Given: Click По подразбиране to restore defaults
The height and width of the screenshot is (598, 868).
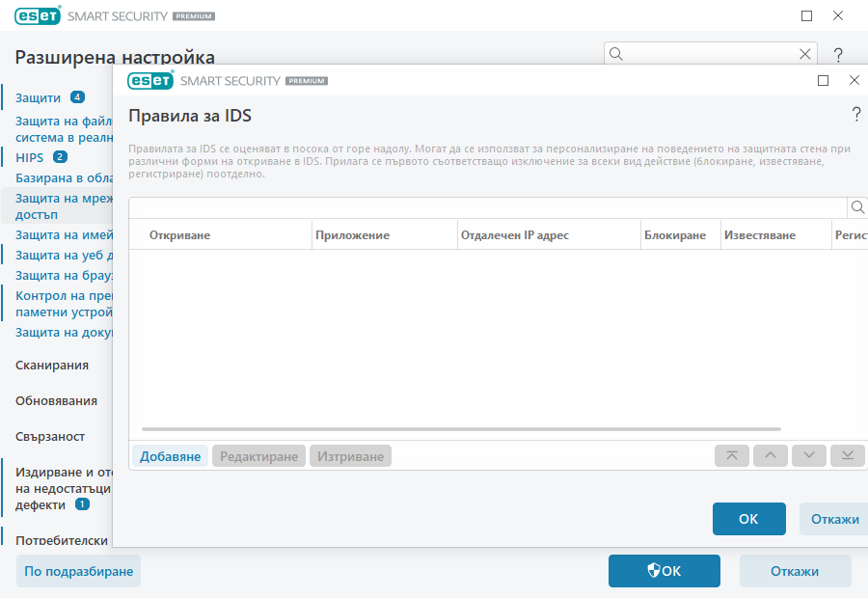Looking at the screenshot, I should (x=77, y=571).
